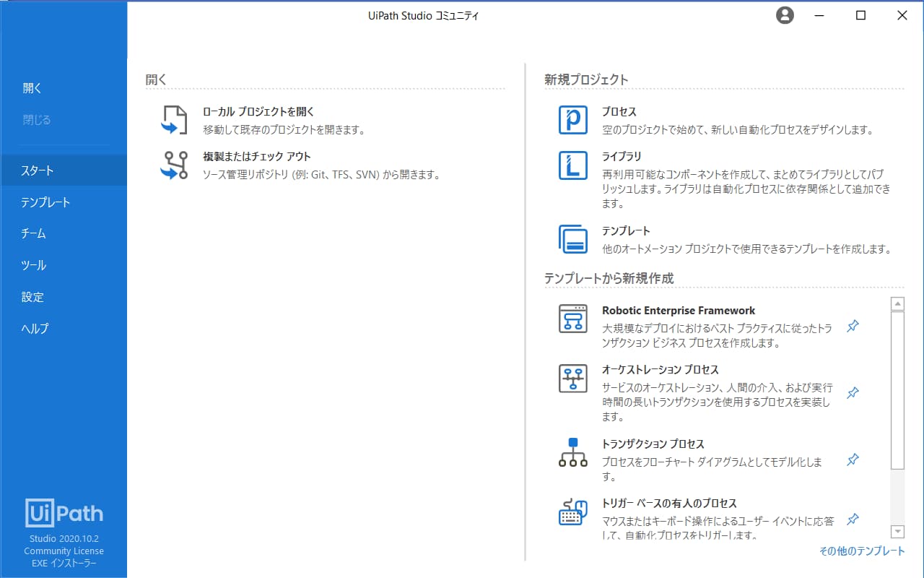924x578 pixels.
Task: Click the blue Process 'P' icon
Action: (573, 120)
